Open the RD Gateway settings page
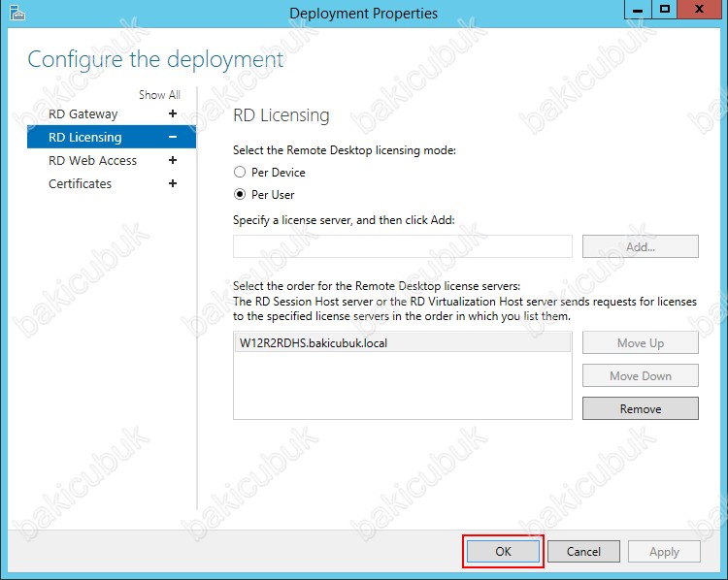 pyautogui.click(x=83, y=114)
